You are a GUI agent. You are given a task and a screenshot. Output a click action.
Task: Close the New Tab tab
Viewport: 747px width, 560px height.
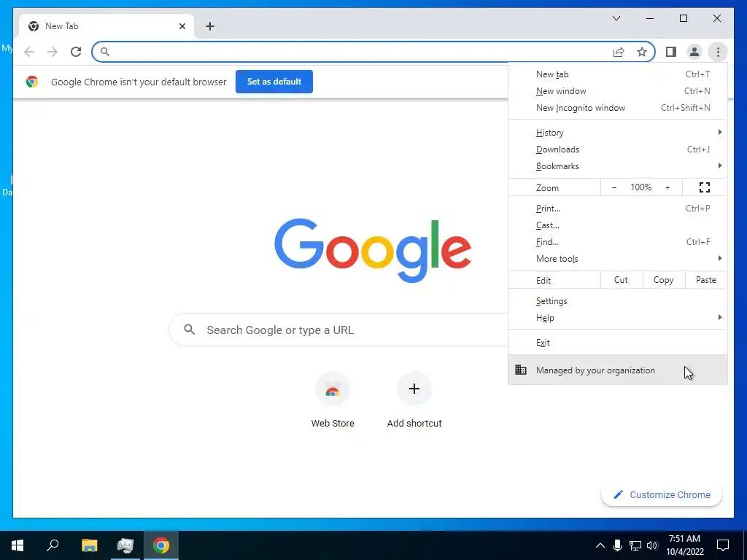point(182,26)
